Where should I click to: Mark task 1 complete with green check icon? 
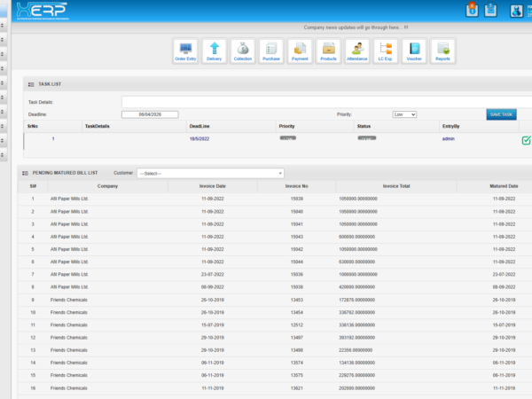(x=526, y=140)
